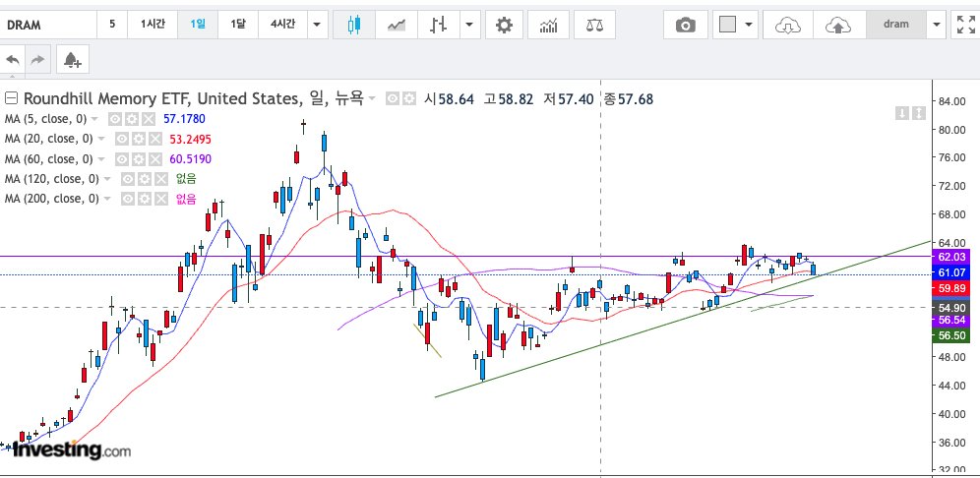The image size is (980, 478).
Task: Click the dram layout name button
Action: 896,25
